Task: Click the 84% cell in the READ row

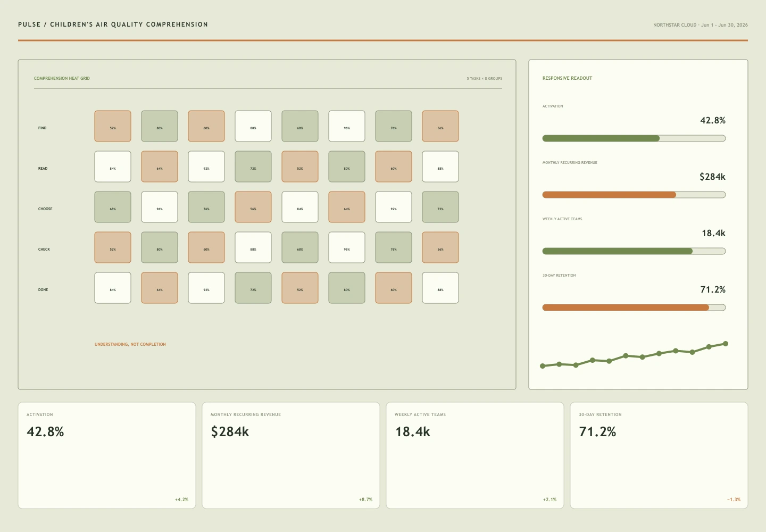Action: 113,167
